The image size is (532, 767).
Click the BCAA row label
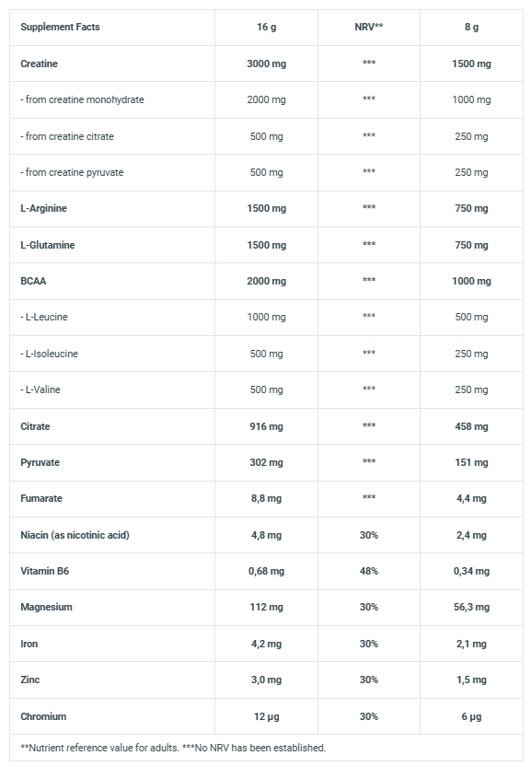pyautogui.click(x=33, y=281)
